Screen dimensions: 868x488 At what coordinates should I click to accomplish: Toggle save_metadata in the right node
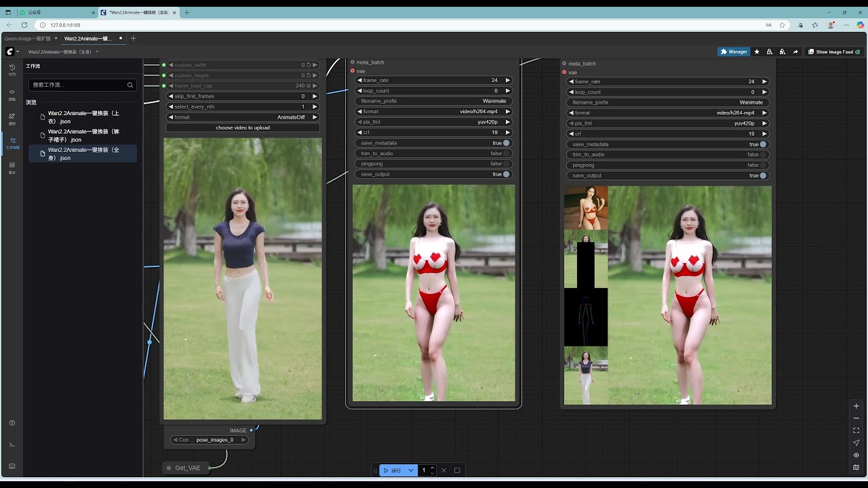tap(668, 144)
